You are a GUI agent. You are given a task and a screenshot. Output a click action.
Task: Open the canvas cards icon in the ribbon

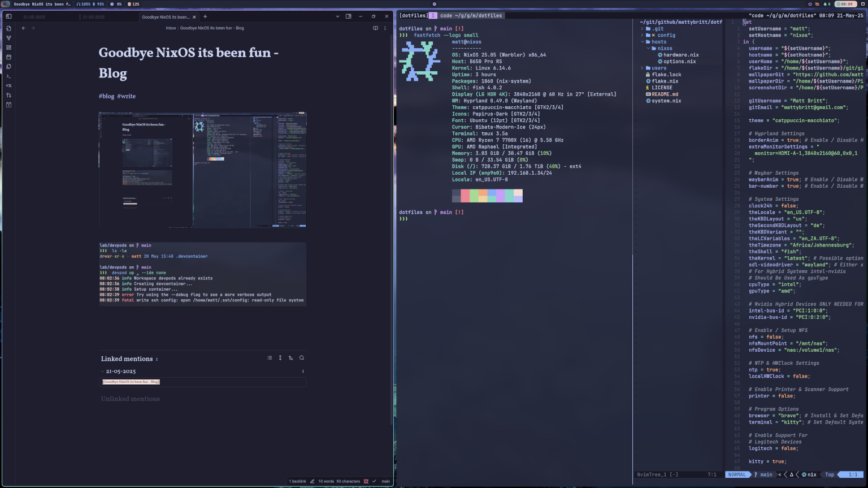[x=8, y=47]
